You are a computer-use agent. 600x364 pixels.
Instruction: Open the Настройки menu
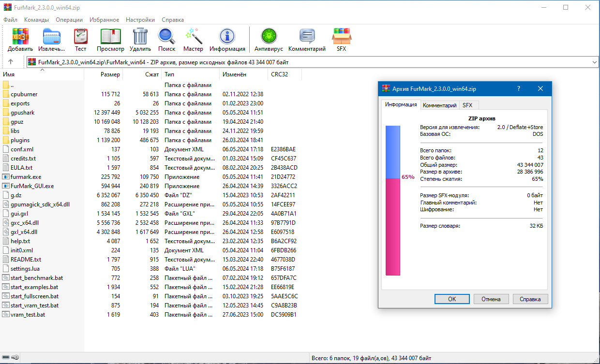[x=140, y=20]
